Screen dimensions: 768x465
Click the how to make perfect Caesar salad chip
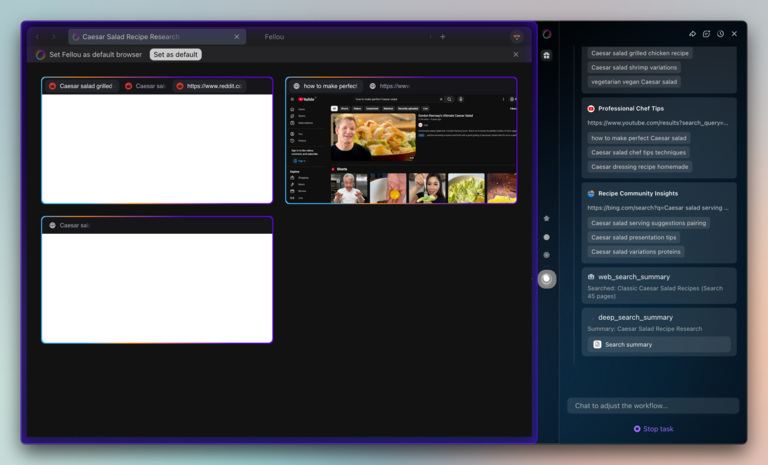coord(639,138)
